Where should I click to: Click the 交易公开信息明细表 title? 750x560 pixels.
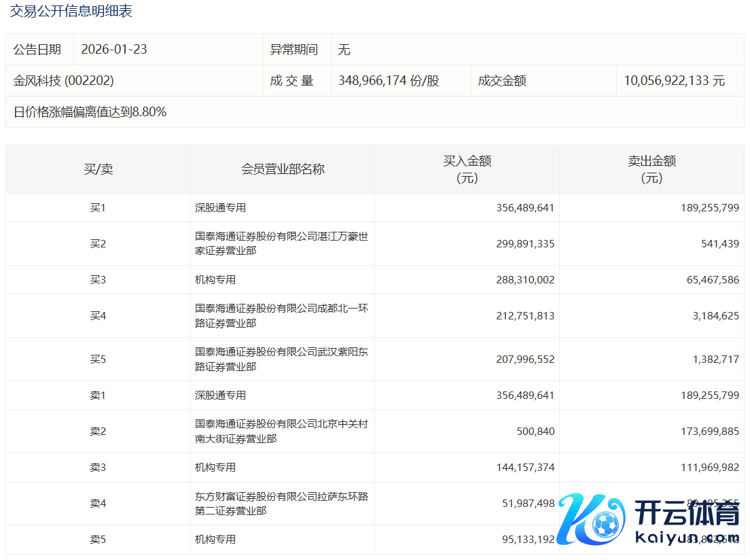[71, 11]
